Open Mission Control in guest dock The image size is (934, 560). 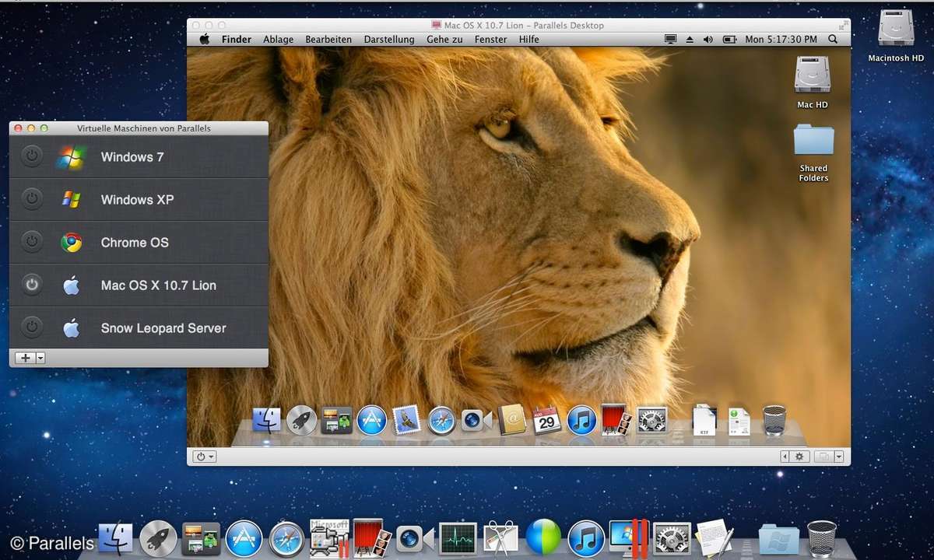pos(336,420)
